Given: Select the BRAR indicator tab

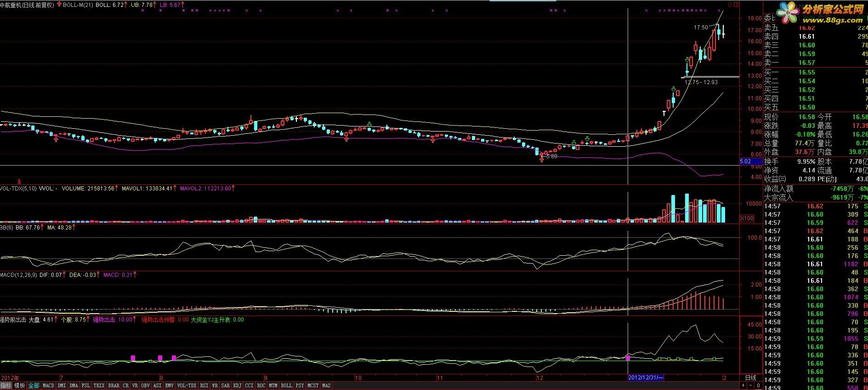Looking at the screenshot, I should pos(114,385).
